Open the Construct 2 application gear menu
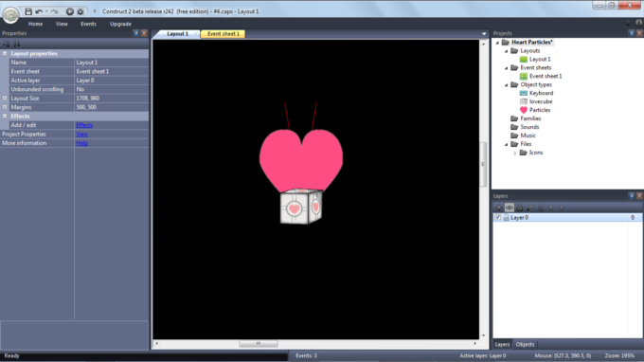This screenshot has height=362, width=644. coord(10,15)
